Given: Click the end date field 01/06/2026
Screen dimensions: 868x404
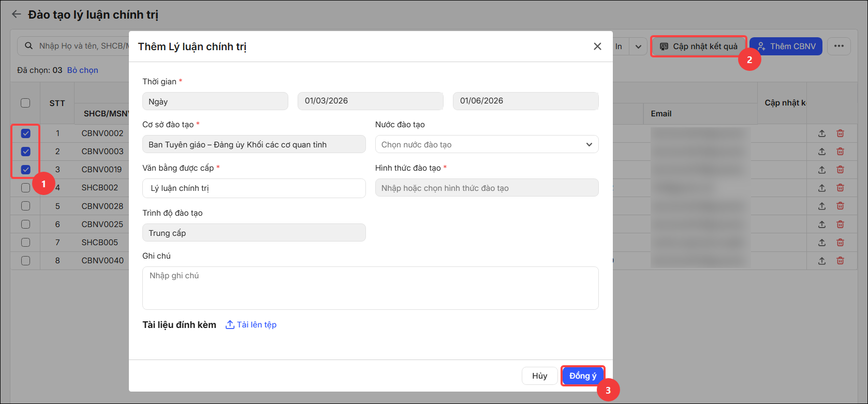Looking at the screenshot, I should click(x=526, y=101).
